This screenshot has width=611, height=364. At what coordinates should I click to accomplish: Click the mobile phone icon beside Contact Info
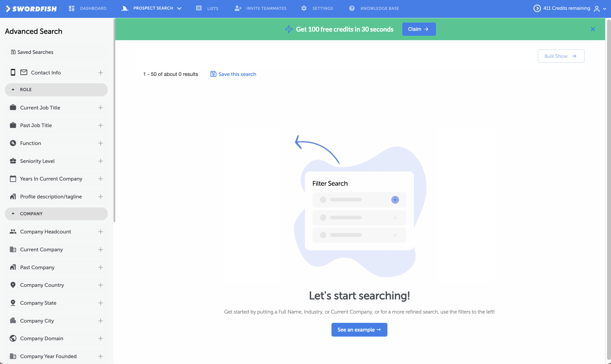(13, 72)
